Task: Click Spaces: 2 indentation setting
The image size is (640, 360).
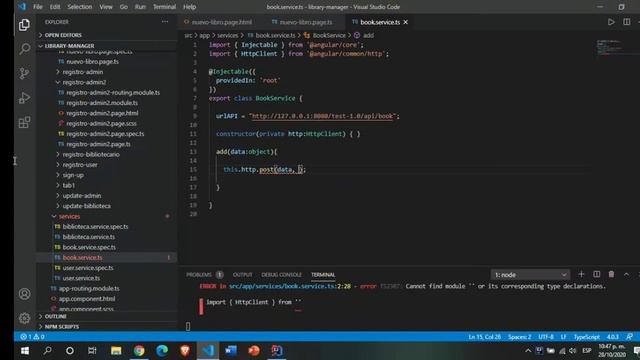Action: pyautogui.click(x=520, y=337)
